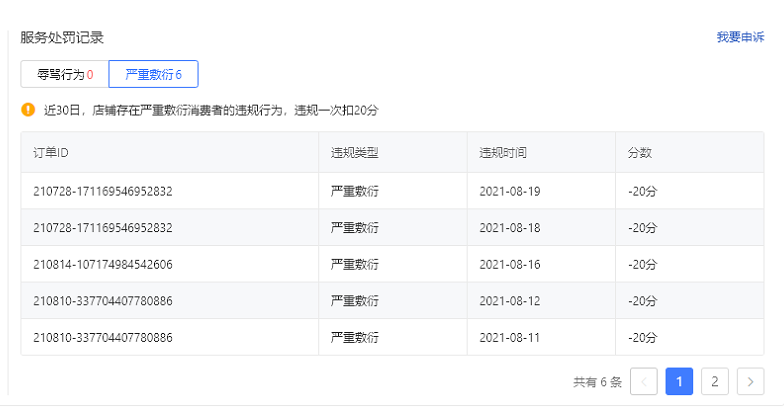Image resolution: width=784 pixels, height=411 pixels.
Task: Click the 违规类型 column header
Action: click(x=355, y=153)
